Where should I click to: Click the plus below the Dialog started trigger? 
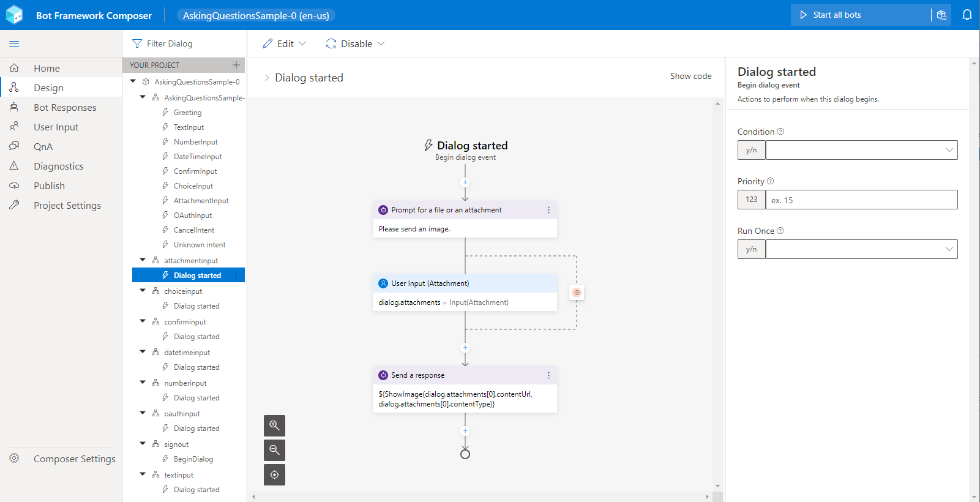[x=465, y=182]
